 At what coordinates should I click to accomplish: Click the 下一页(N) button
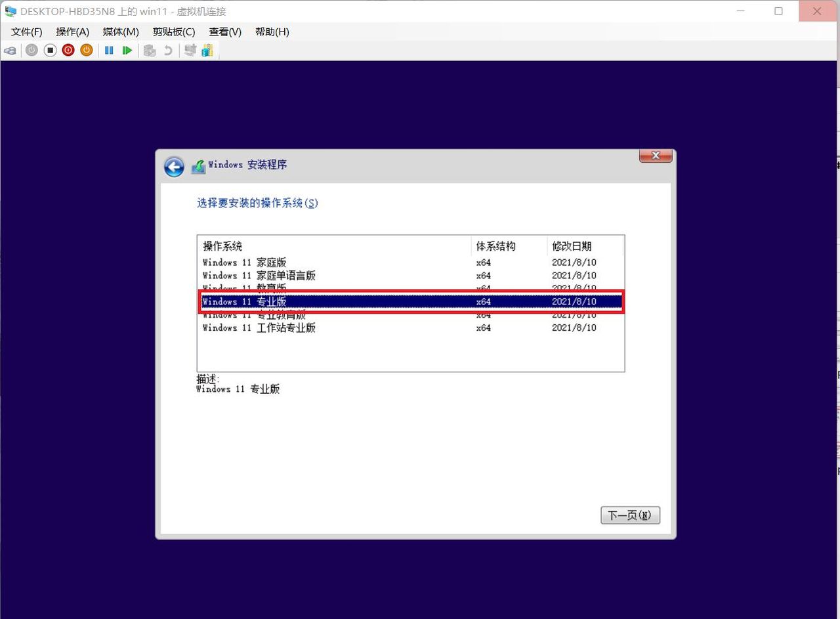coord(630,515)
